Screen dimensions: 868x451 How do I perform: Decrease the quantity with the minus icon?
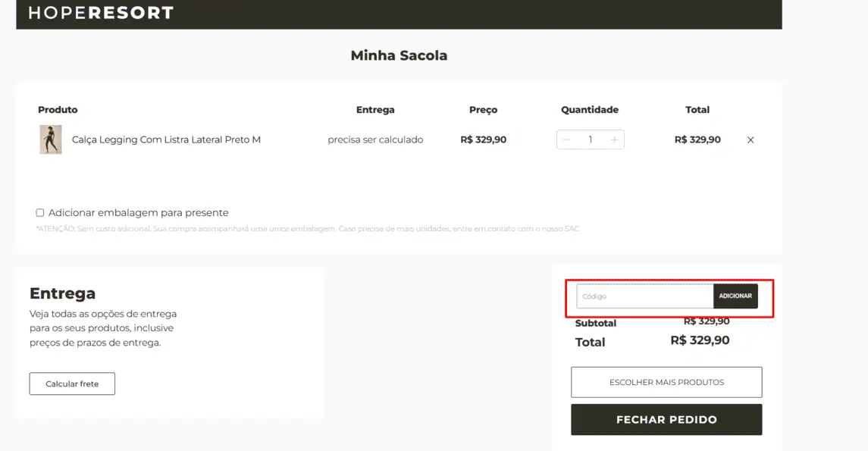(x=566, y=139)
